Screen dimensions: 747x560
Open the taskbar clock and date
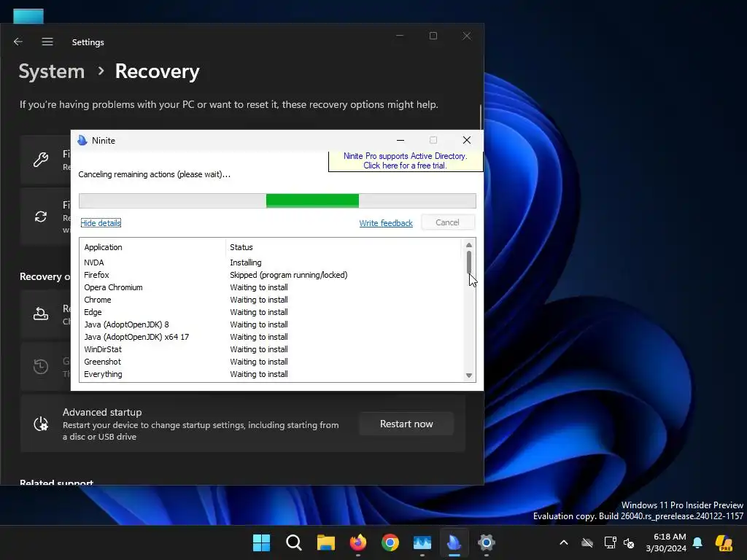pyautogui.click(x=666, y=542)
